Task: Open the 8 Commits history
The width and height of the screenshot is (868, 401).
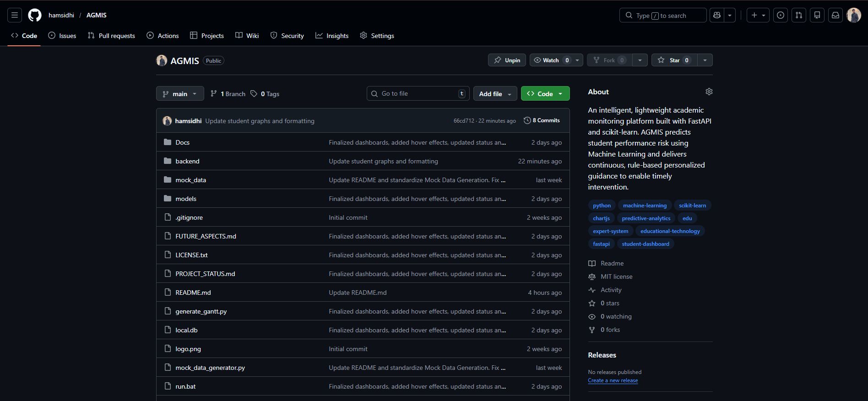Action: coord(542,120)
